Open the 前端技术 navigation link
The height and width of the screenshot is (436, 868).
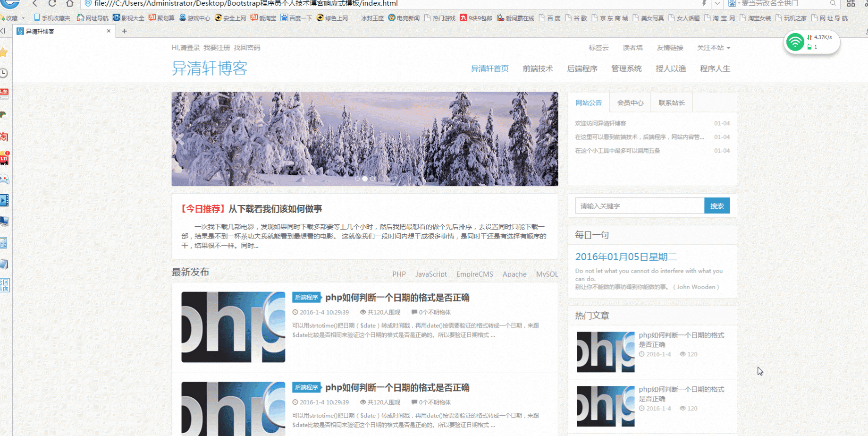click(538, 68)
